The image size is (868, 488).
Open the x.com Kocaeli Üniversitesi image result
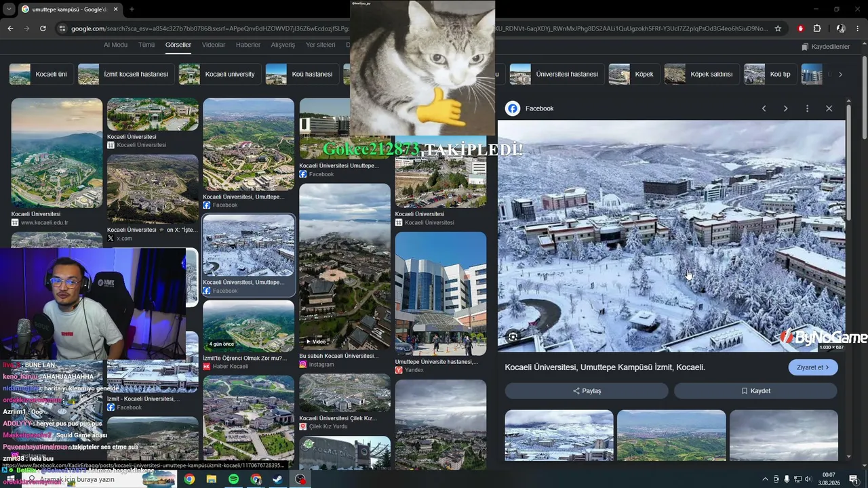153,189
